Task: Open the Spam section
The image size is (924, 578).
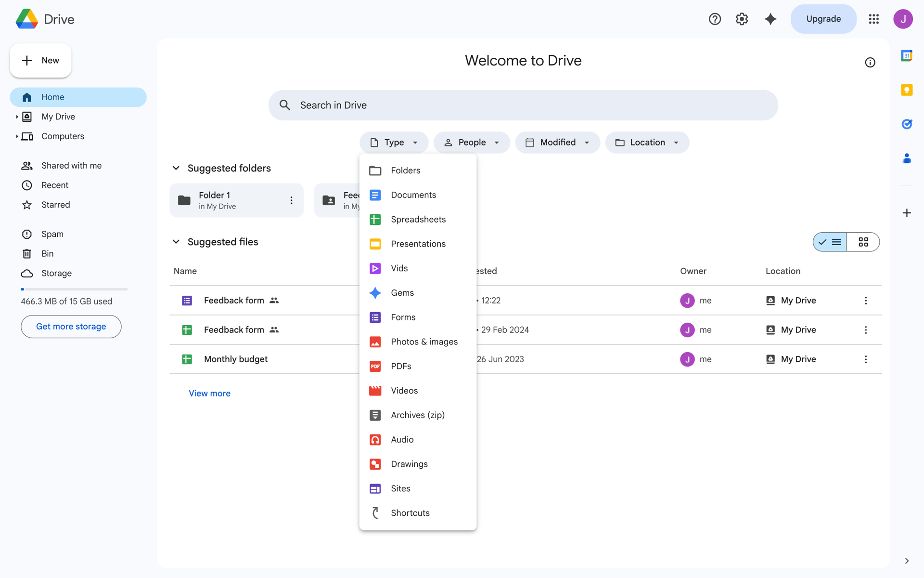Action: click(x=78, y=234)
